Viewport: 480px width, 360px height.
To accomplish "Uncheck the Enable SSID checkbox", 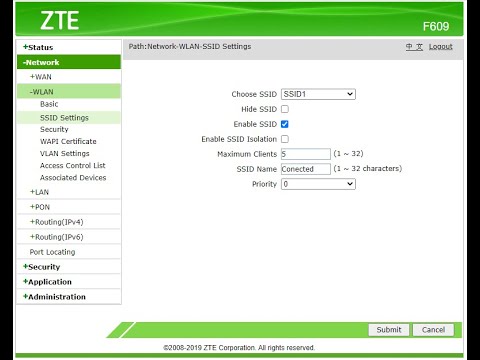I will pos(285,124).
